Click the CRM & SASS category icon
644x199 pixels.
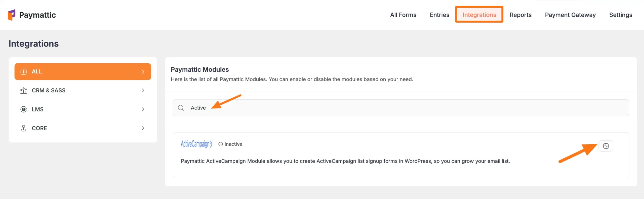pos(23,90)
